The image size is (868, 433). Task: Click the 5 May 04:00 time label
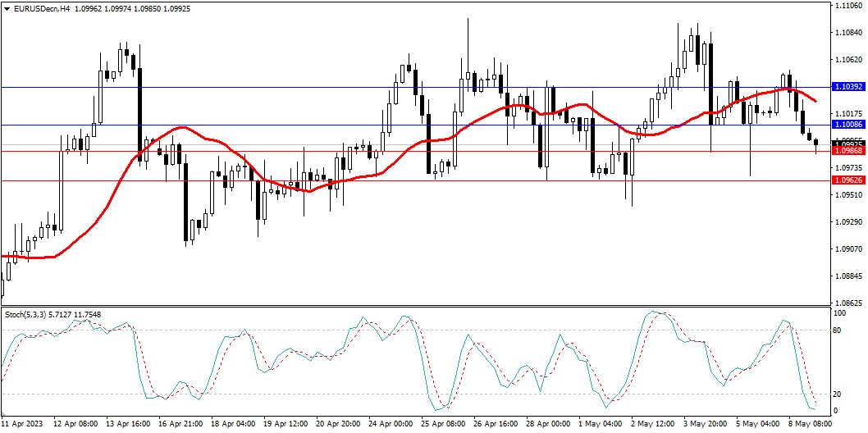click(x=758, y=424)
